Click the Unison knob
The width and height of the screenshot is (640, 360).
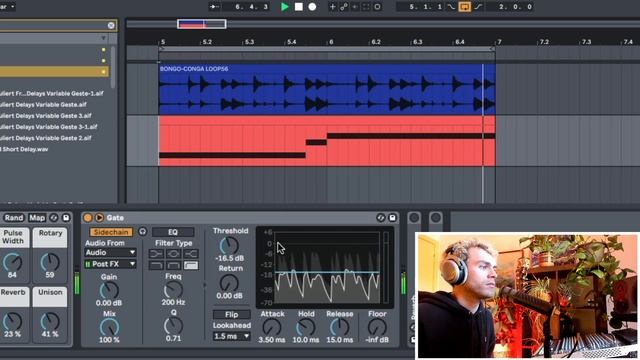50,322
